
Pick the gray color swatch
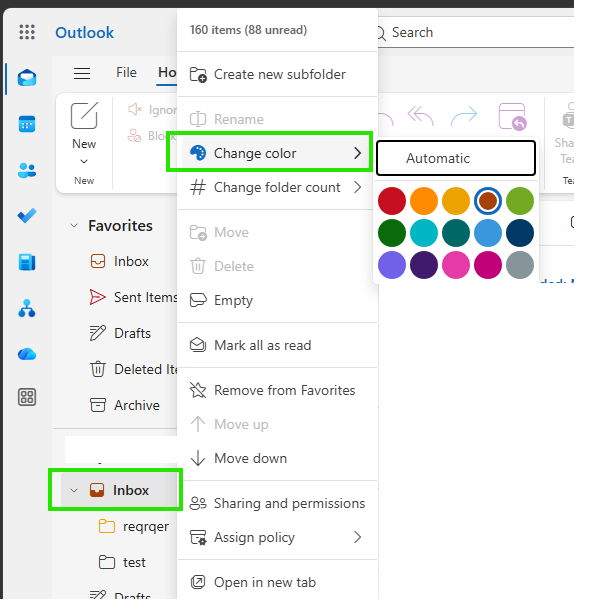[x=520, y=265]
